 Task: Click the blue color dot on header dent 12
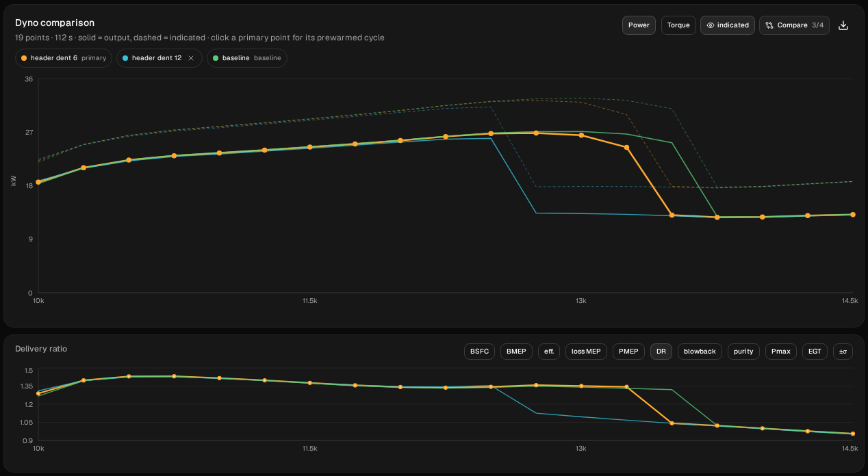coord(126,58)
